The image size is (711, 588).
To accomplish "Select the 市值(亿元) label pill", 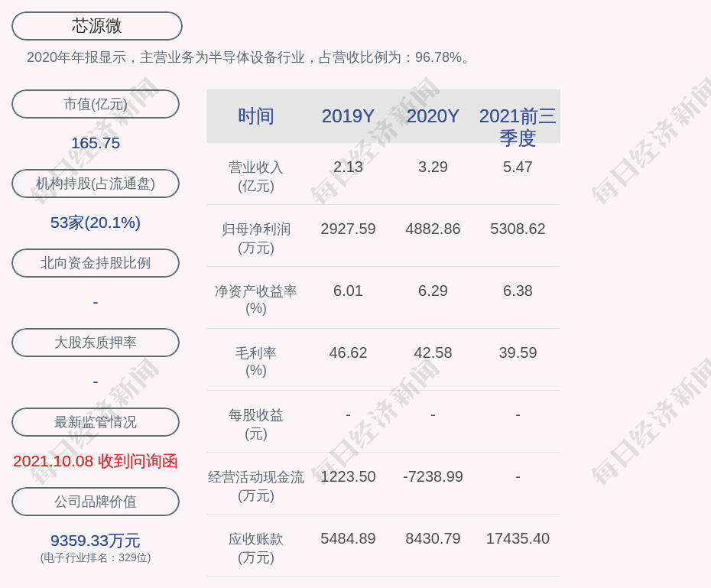I will (x=96, y=104).
